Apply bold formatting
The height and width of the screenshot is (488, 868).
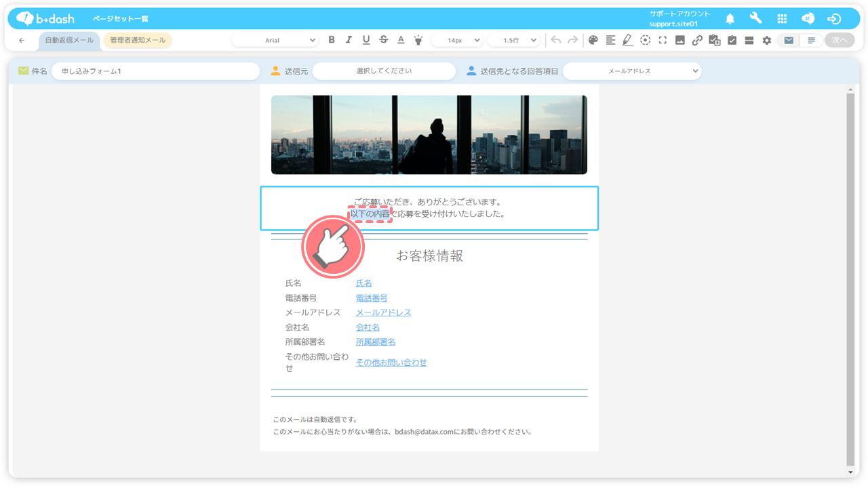coord(332,40)
